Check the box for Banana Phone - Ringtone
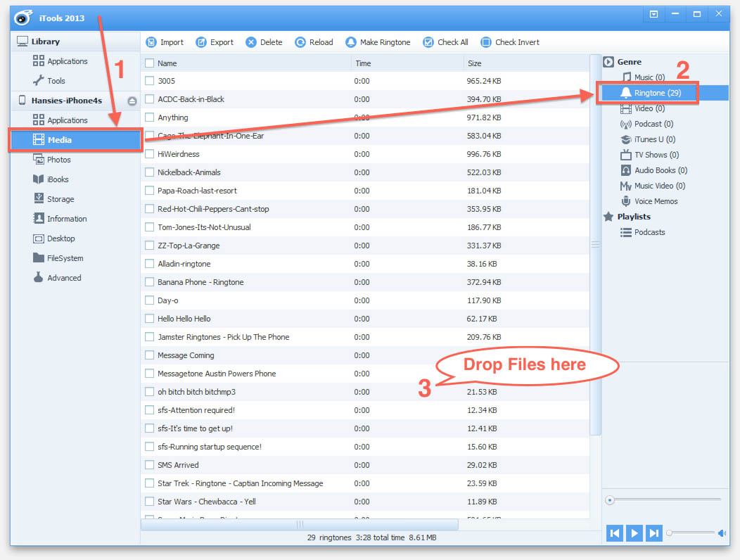This screenshot has height=560, width=740. click(150, 282)
